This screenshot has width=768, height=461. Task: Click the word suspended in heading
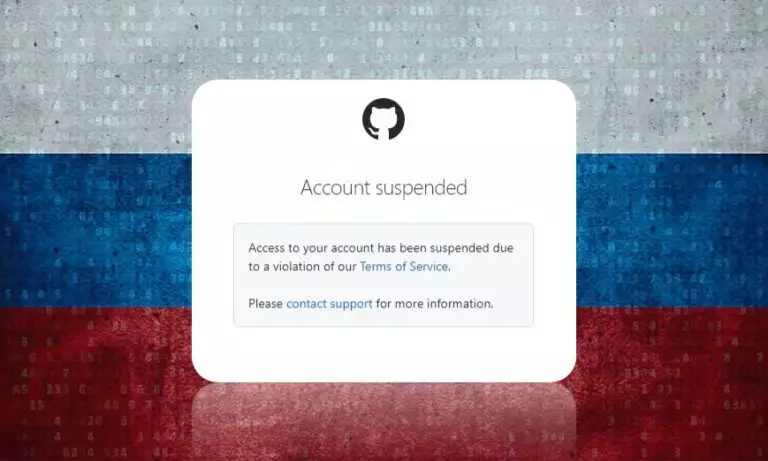[x=421, y=188]
